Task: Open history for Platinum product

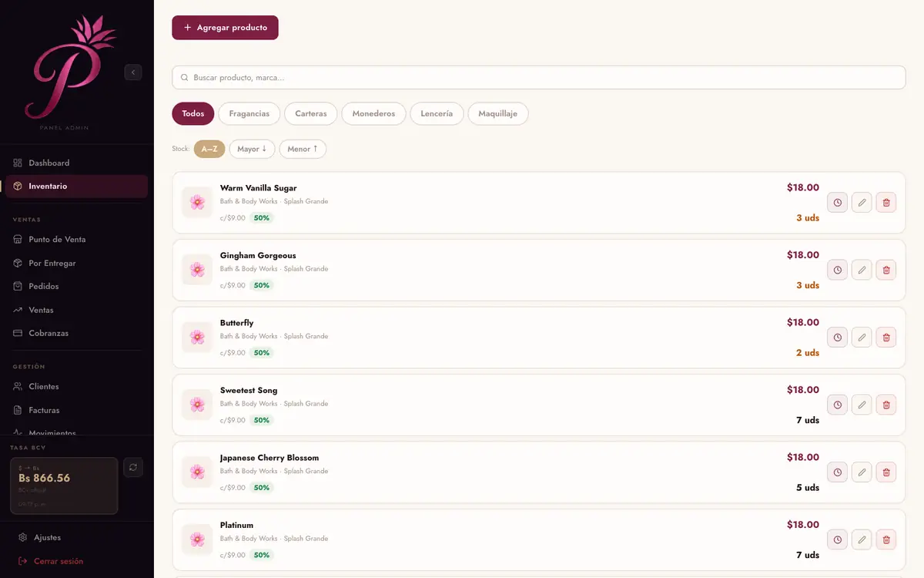Action: coord(837,539)
